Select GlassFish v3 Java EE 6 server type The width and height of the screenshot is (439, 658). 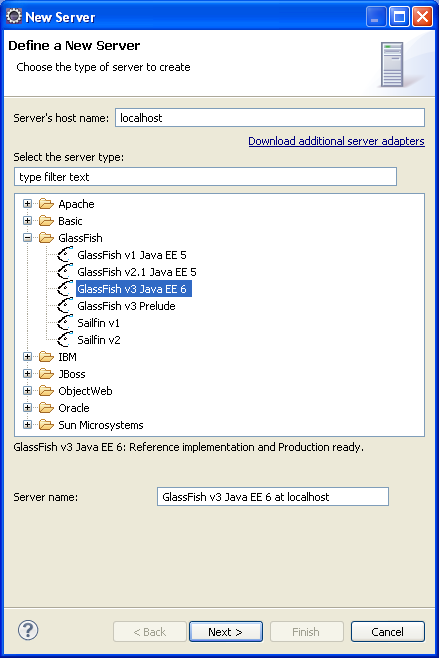[x=133, y=289]
